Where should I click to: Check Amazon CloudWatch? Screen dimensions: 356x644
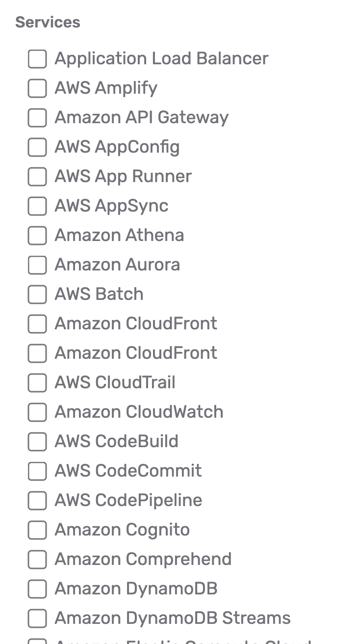tap(37, 412)
